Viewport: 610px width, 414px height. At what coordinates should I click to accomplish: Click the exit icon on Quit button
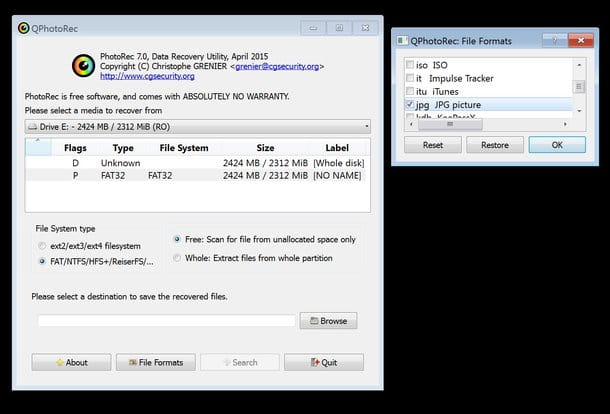coord(315,362)
